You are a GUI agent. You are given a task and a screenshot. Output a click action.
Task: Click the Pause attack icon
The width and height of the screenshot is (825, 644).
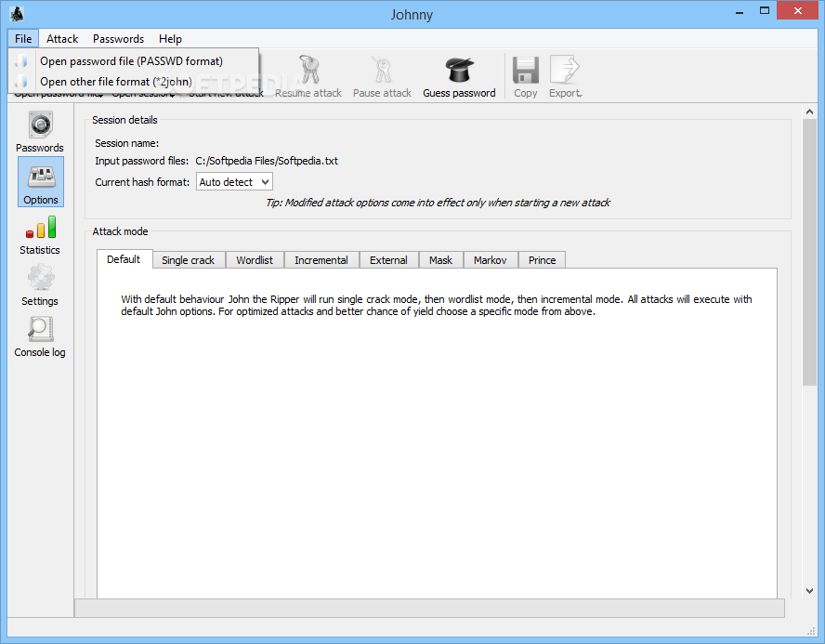click(x=383, y=70)
